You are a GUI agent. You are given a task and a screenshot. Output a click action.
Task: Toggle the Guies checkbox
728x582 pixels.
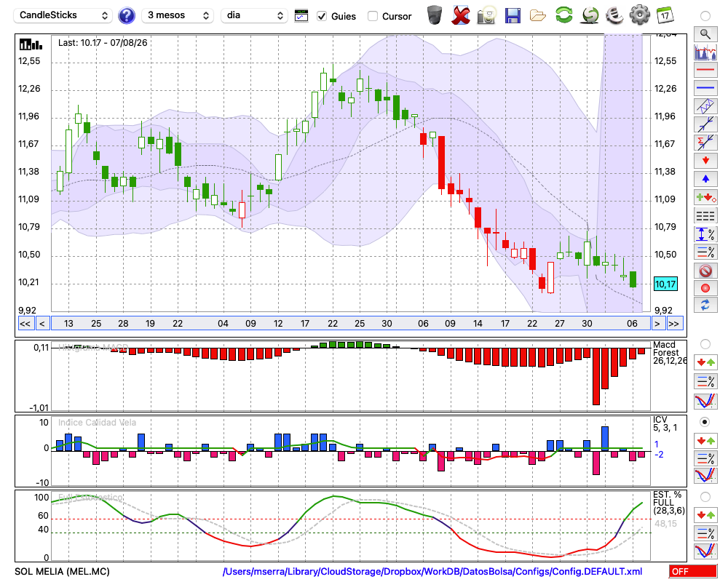pos(321,16)
